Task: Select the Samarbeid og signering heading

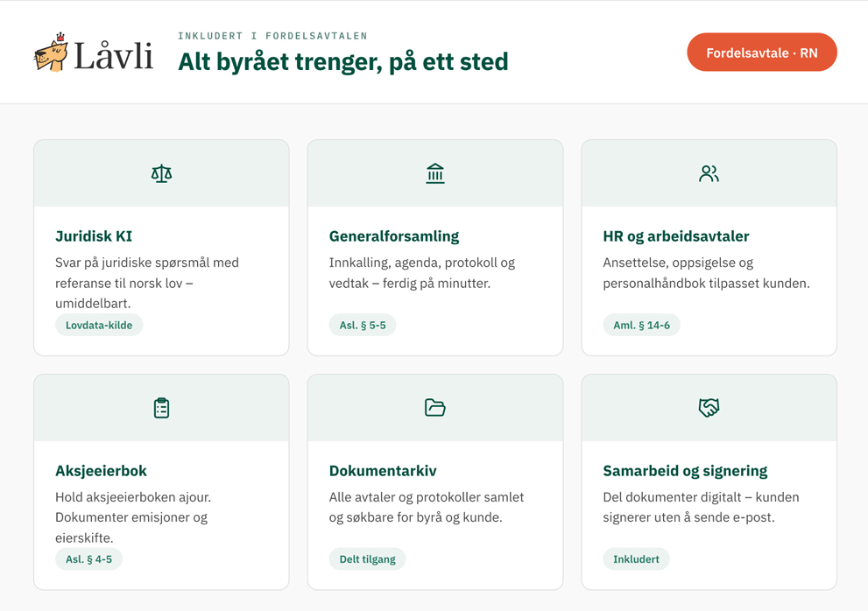Action: coord(685,471)
